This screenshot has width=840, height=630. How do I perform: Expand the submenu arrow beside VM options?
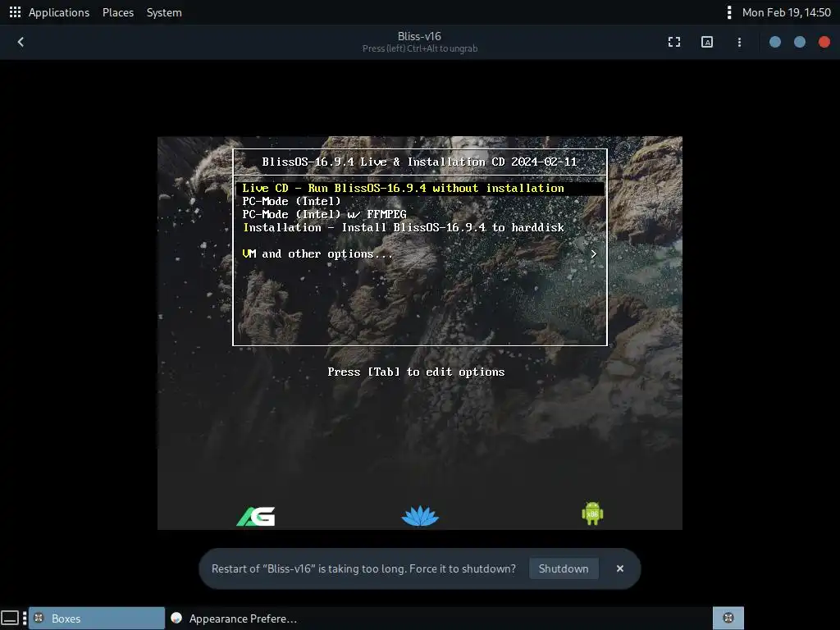coord(594,254)
